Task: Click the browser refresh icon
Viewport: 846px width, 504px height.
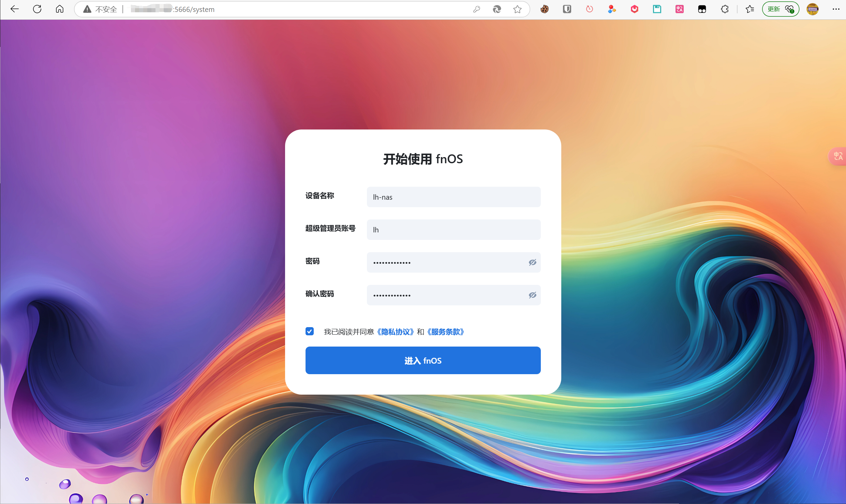Action: pos(38,9)
